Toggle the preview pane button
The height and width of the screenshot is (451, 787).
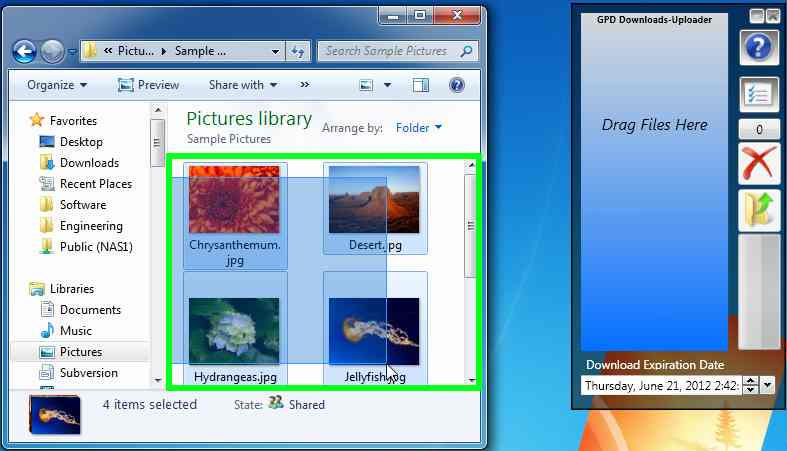pyautogui.click(x=421, y=85)
